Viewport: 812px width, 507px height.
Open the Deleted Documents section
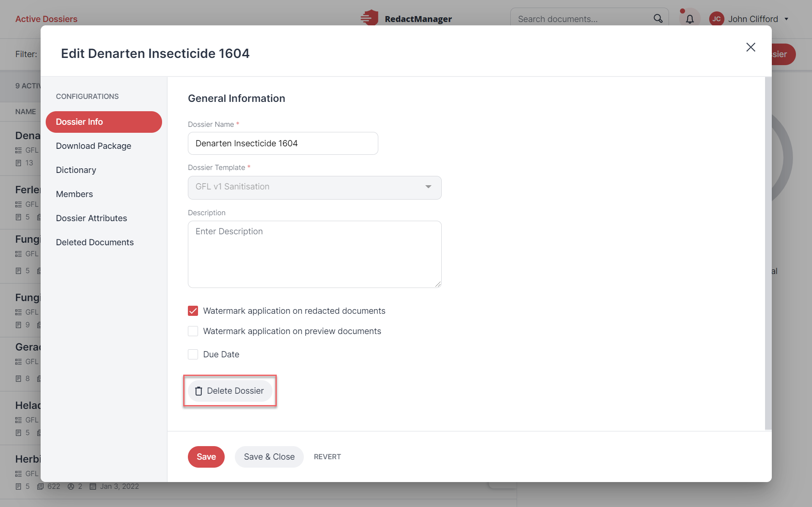tap(95, 242)
